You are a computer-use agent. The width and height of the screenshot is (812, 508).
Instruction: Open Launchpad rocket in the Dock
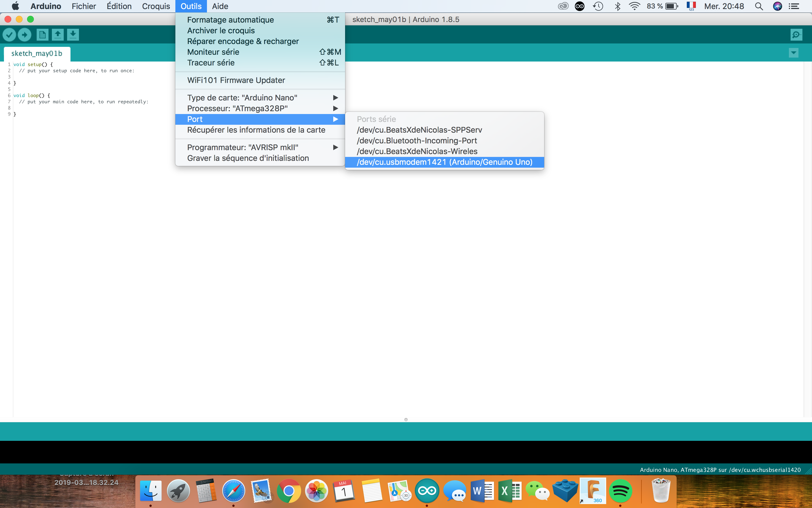point(178,491)
